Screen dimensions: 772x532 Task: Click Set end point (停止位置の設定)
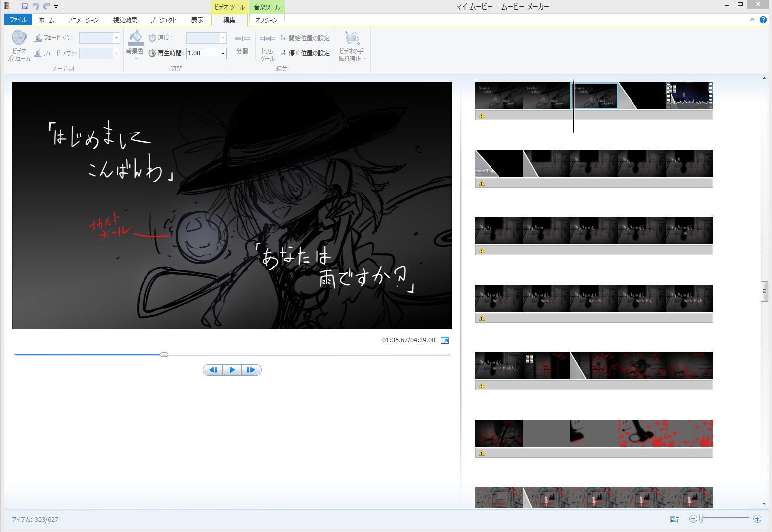[304, 53]
